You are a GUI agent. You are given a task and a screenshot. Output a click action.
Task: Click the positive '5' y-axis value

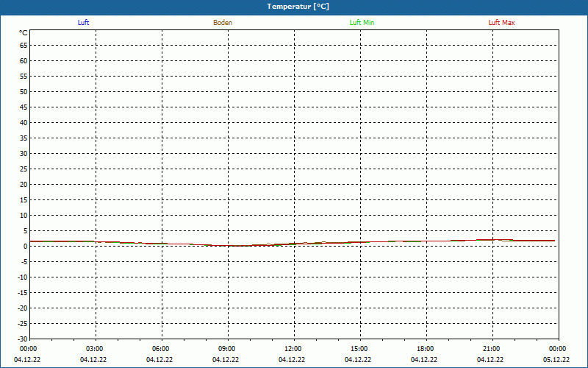[x=25, y=231]
